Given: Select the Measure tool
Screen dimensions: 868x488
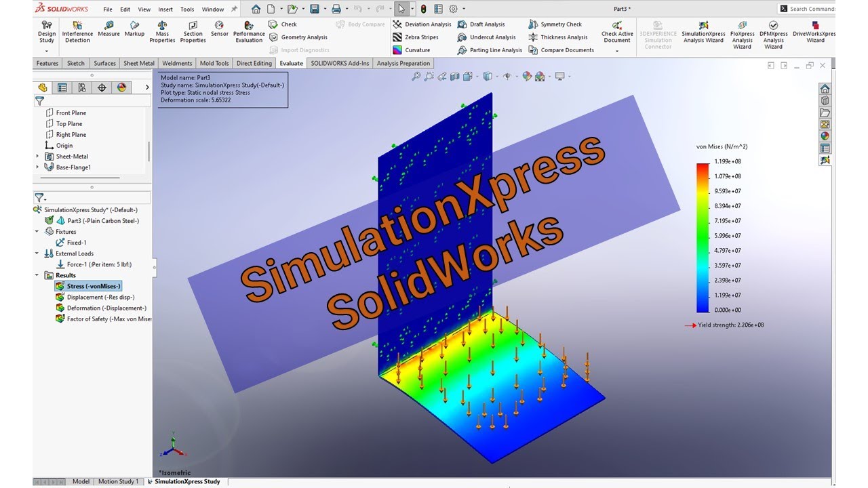Looking at the screenshot, I should (x=108, y=28).
